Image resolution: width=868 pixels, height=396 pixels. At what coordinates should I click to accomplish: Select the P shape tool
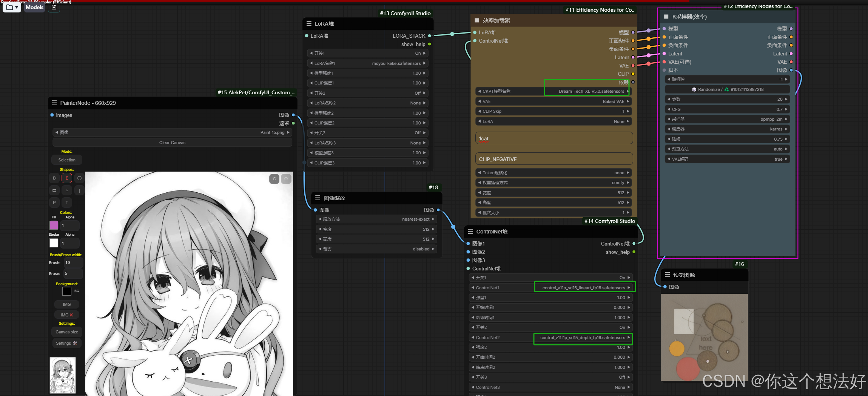(54, 203)
